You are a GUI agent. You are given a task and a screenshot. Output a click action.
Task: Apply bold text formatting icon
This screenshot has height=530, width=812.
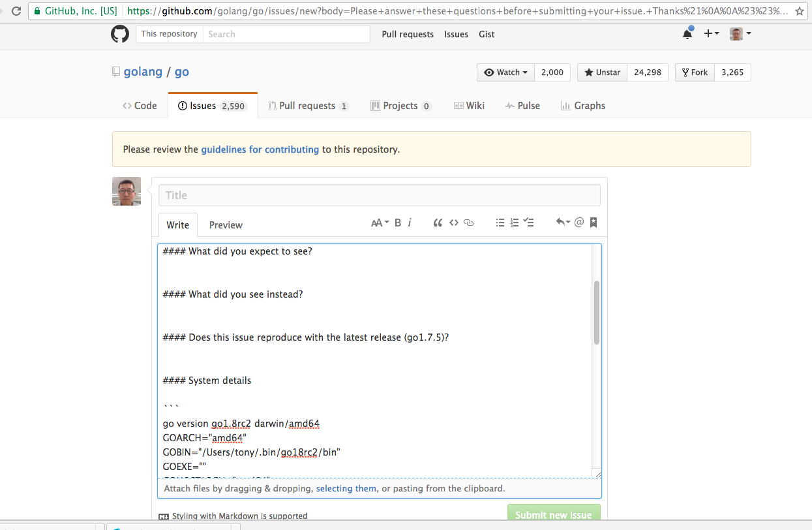pyautogui.click(x=398, y=223)
